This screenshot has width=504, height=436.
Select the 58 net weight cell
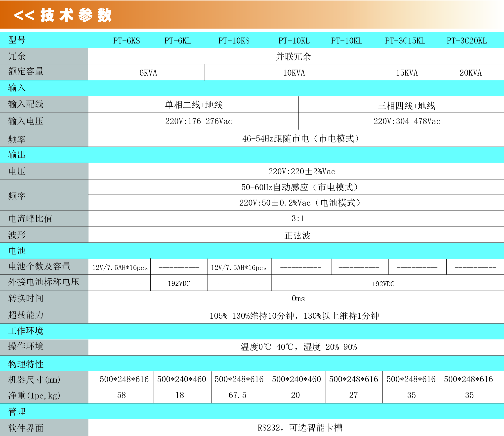pyautogui.click(x=121, y=395)
